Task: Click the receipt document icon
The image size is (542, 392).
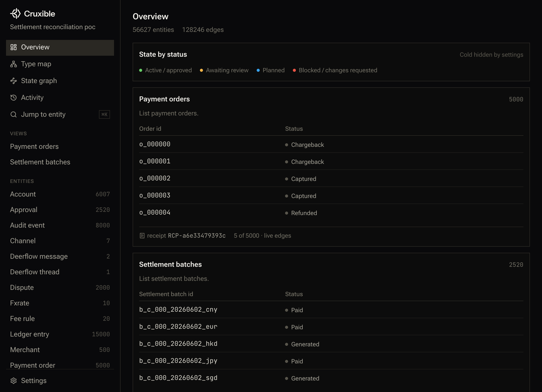Action: coord(142,236)
